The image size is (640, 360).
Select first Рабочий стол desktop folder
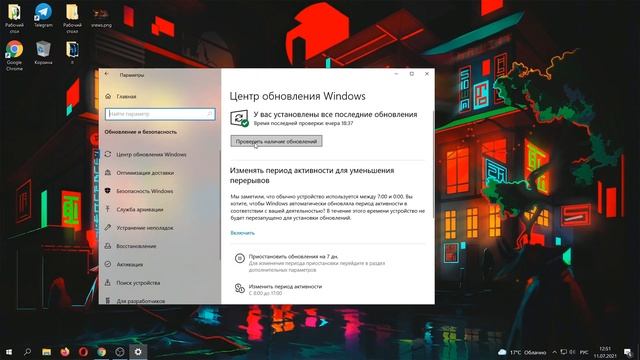14,18
